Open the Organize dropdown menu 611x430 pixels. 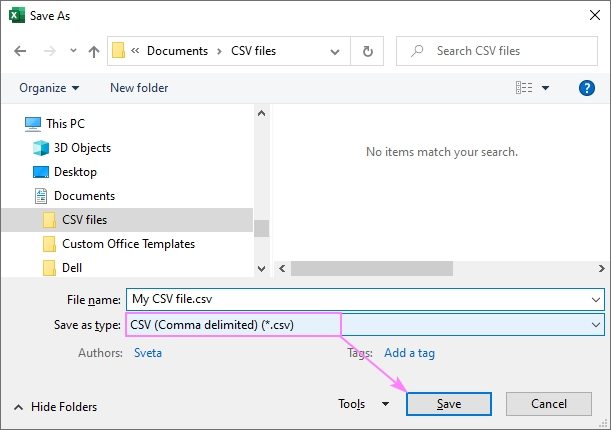49,88
